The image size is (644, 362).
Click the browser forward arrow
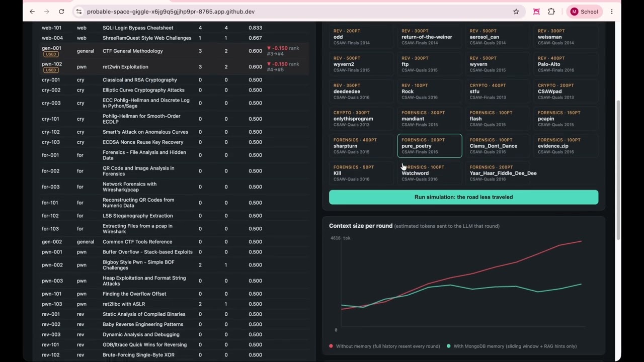(47, 12)
